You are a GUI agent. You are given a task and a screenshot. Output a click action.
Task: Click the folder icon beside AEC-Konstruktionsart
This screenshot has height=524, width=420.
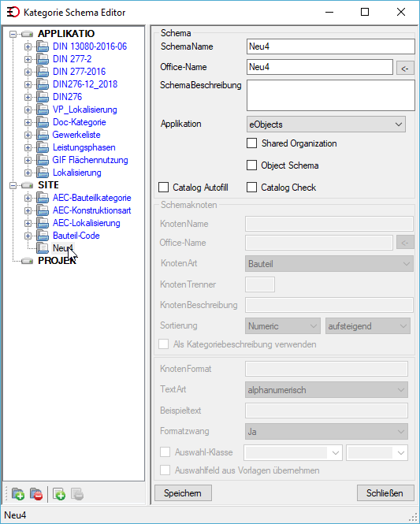pyautogui.click(x=43, y=210)
